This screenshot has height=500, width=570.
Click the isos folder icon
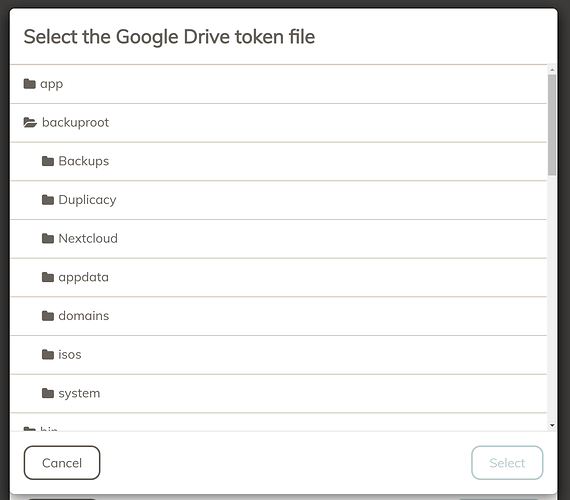[x=48, y=355]
